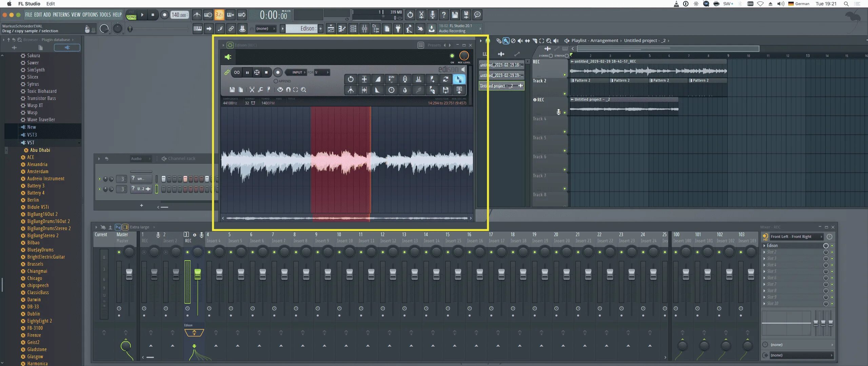Open the PATTERNS menu
This screenshot has width=868, height=366.
click(x=61, y=15)
